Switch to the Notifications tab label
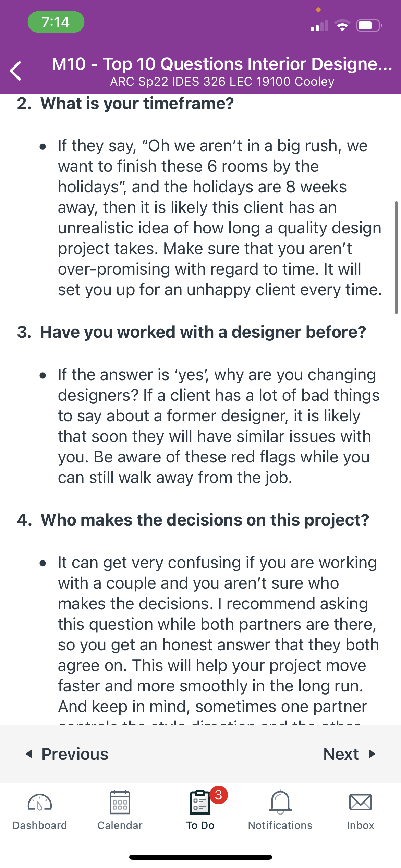Image resolution: width=401 pixels, height=868 pixels. (x=280, y=825)
